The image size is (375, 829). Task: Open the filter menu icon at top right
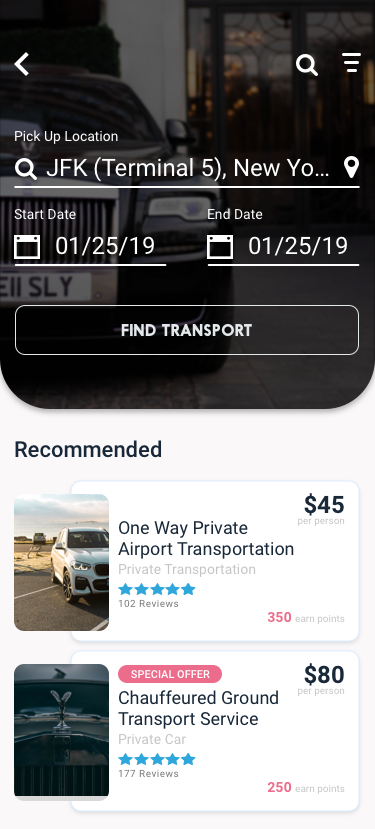tap(352, 63)
